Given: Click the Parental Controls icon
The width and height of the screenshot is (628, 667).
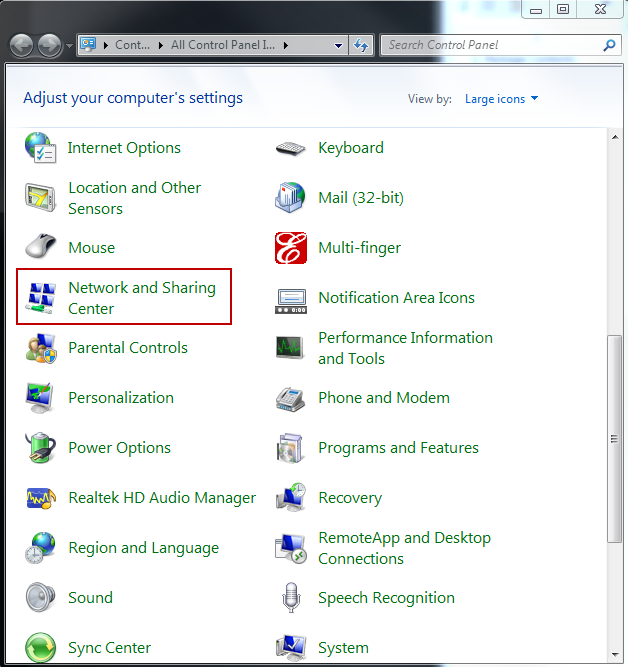Looking at the screenshot, I should [x=40, y=348].
